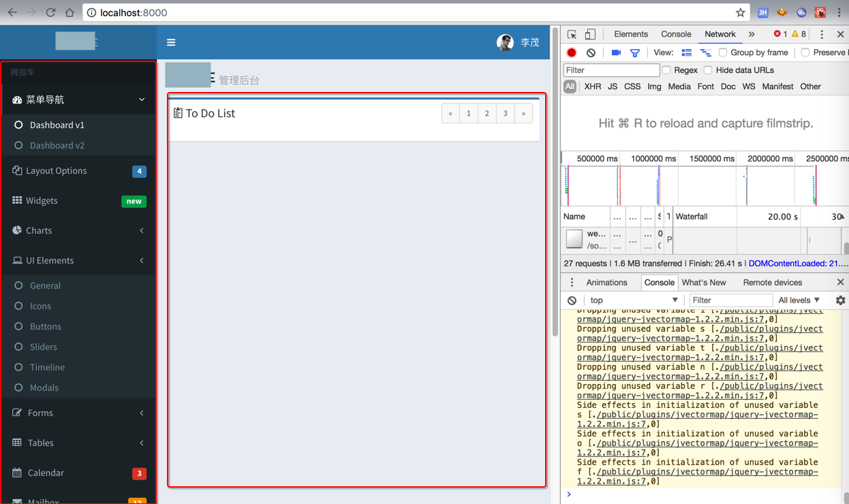Screen dimensions: 849x504
Task: Click the network Filter input field
Action: pyautogui.click(x=611, y=70)
